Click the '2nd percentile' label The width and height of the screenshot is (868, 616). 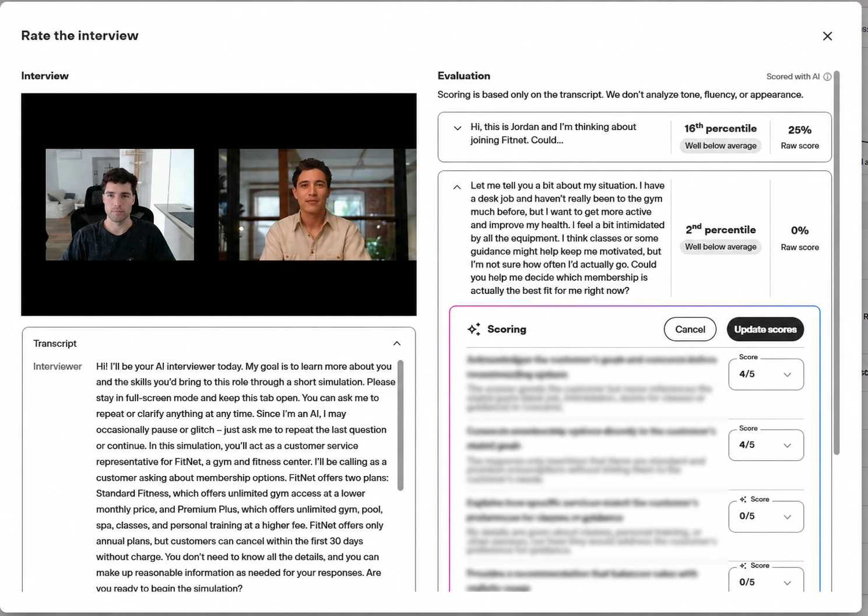(x=721, y=230)
